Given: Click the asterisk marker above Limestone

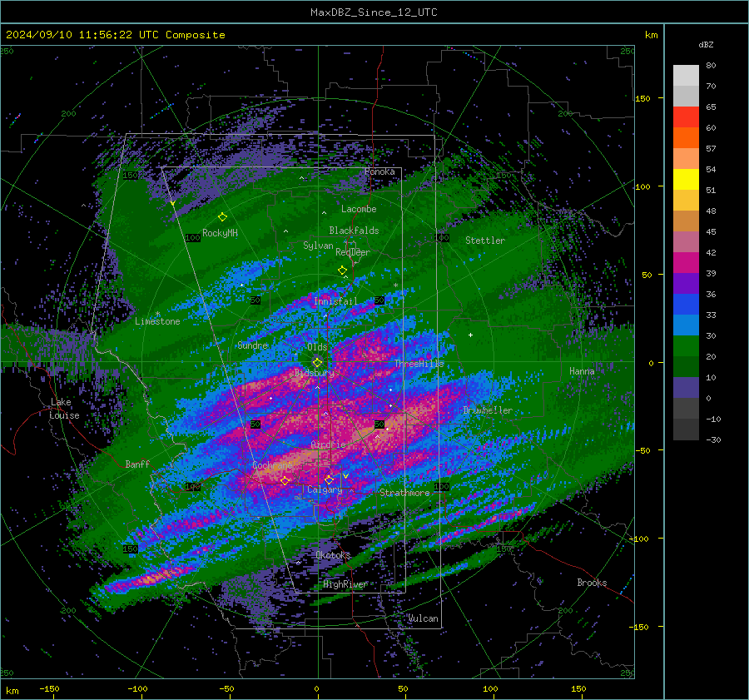Looking at the screenshot, I should pos(157,314).
